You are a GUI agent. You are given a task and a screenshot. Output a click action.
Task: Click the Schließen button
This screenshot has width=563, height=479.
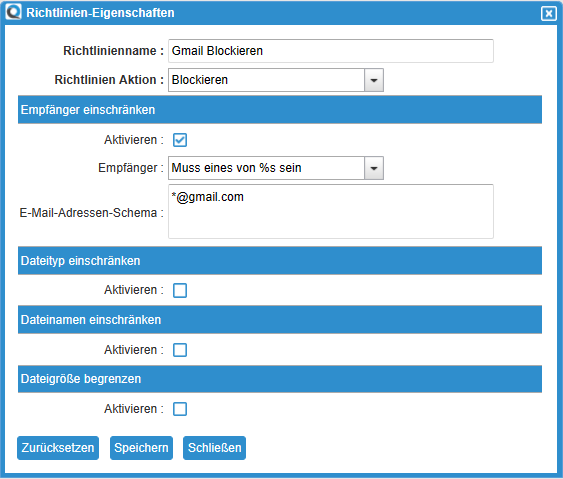pos(214,448)
